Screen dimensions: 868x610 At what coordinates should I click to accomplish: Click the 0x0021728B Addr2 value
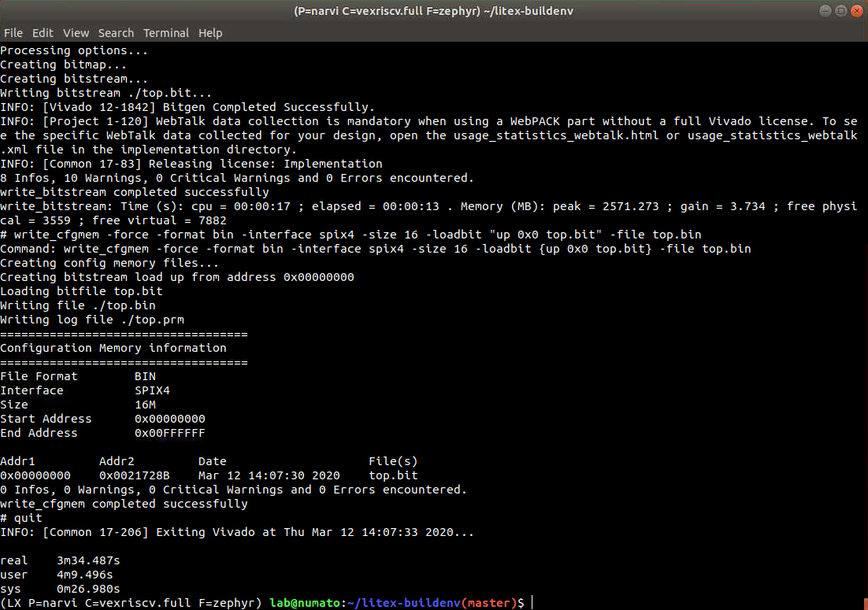point(134,475)
